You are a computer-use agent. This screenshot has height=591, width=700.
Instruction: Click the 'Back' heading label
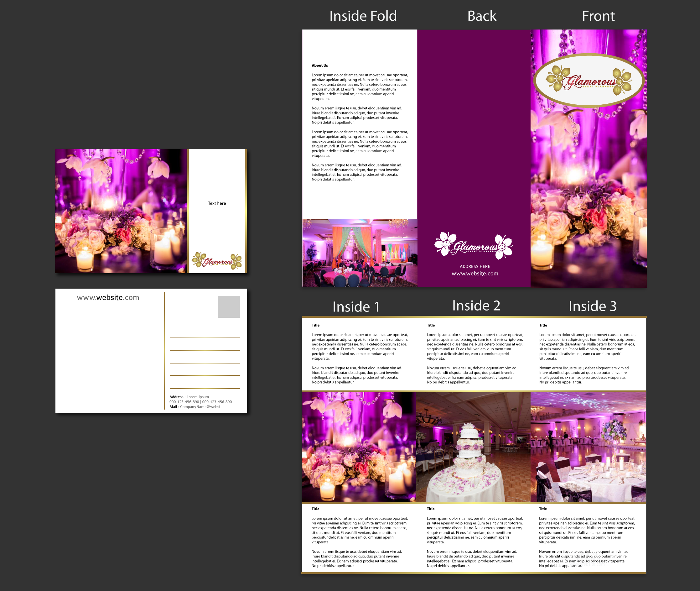pyautogui.click(x=481, y=16)
